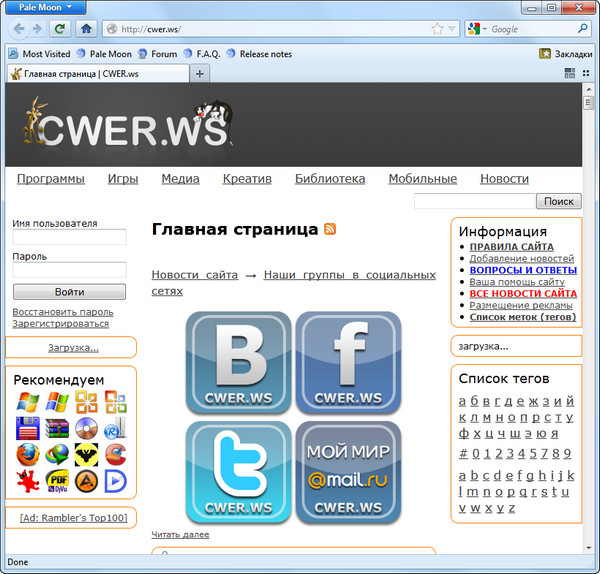600x574 pixels.
Task: Click the blue floppy disk icon
Action: (27, 429)
